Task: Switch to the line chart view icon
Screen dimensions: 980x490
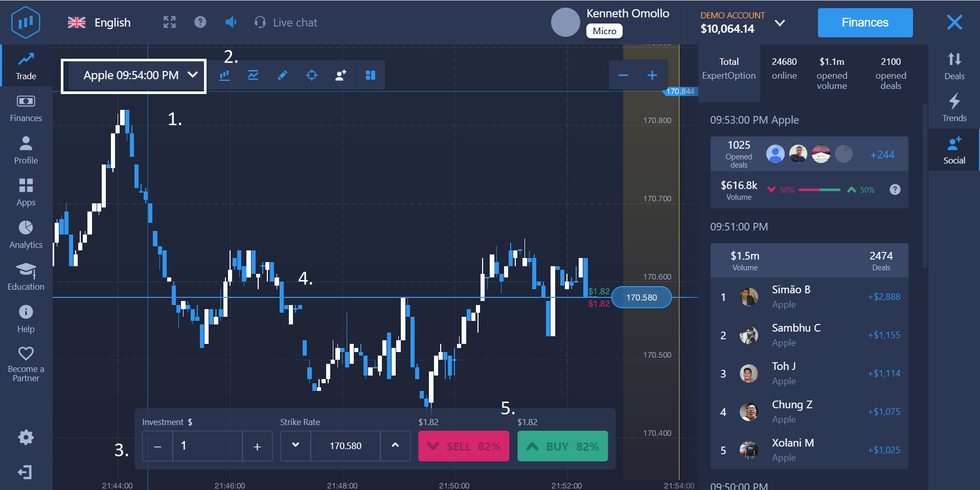Action: tap(253, 75)
